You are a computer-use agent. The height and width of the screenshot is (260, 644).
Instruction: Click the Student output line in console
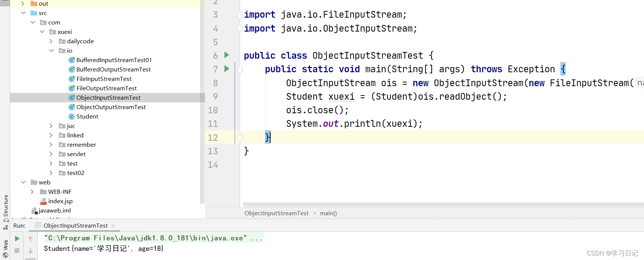[104, 248]
